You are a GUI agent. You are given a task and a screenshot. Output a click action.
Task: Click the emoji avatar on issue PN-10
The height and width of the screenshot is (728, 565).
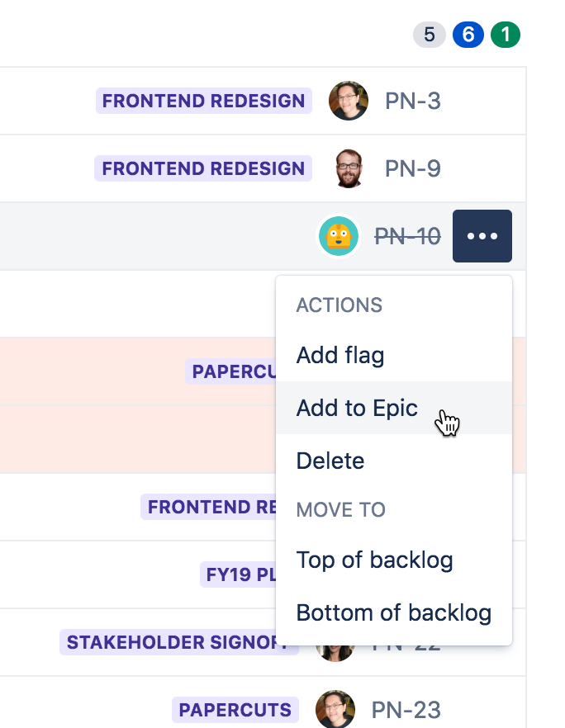(339, 236)
